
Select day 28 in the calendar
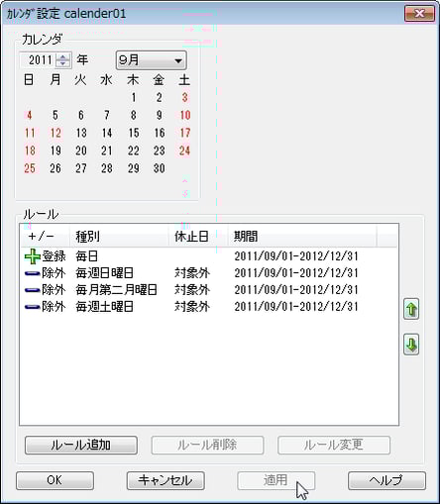107,168
